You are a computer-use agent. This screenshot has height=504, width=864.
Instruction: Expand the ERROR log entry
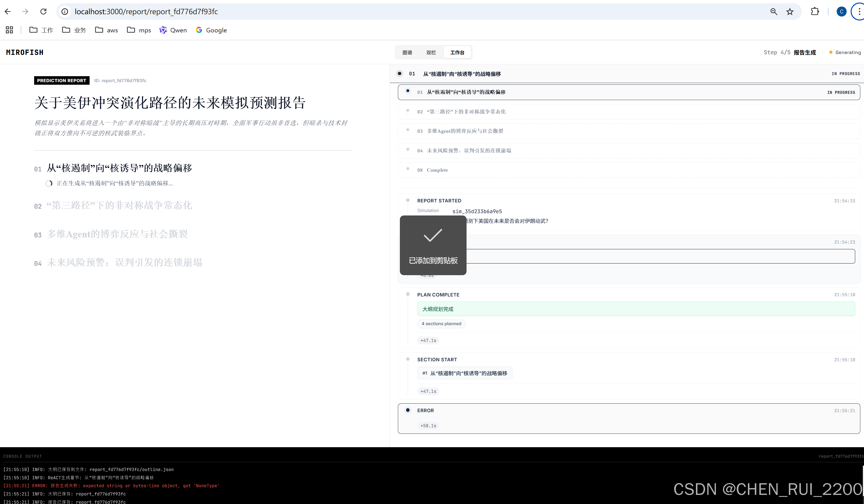click(425, 410)
